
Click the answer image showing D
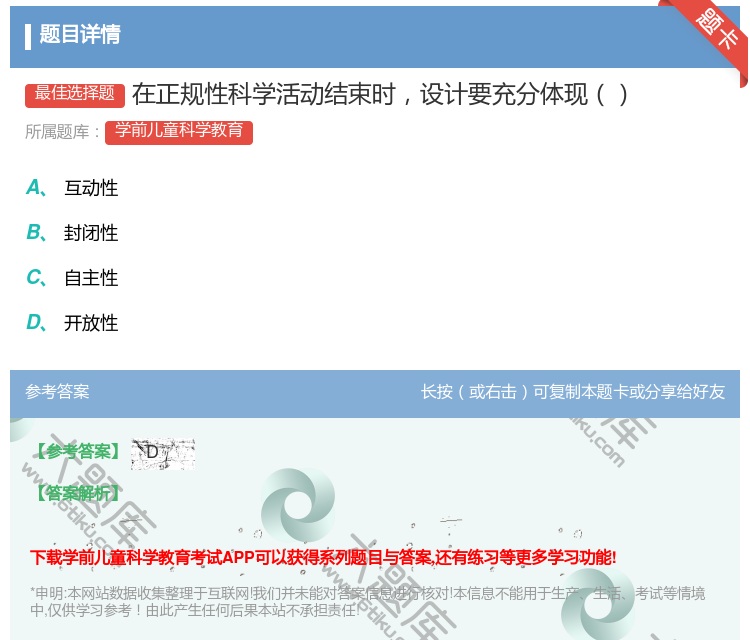point(163,453)
